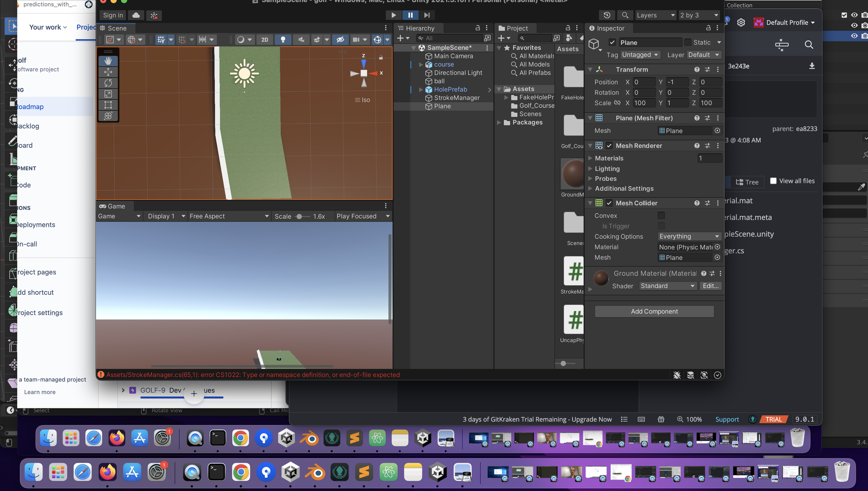Select the Rect Transform tool
868x491 pixels.
[108, 105]
